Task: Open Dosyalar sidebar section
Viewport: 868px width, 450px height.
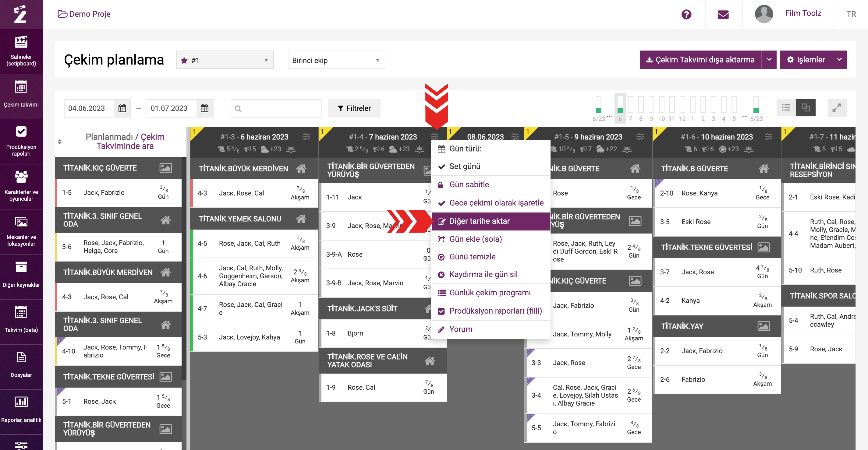Action: pyautogui.click(x=21, y=367)
